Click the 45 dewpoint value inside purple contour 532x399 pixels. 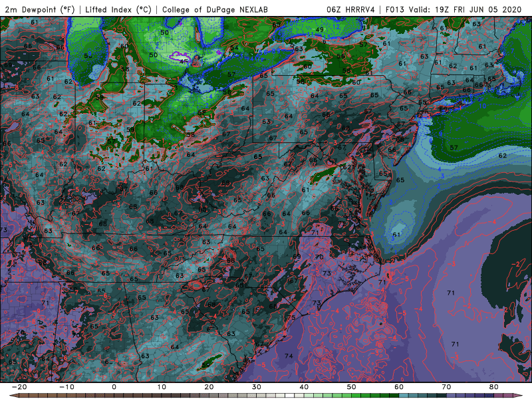[x=184, y=61]
